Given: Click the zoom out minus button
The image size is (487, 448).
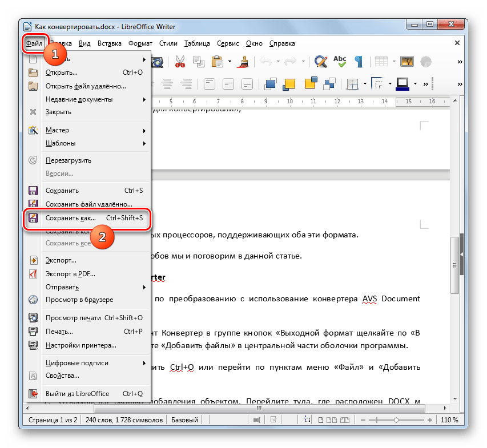Looking at the screenshot, I should click(363, 420).
